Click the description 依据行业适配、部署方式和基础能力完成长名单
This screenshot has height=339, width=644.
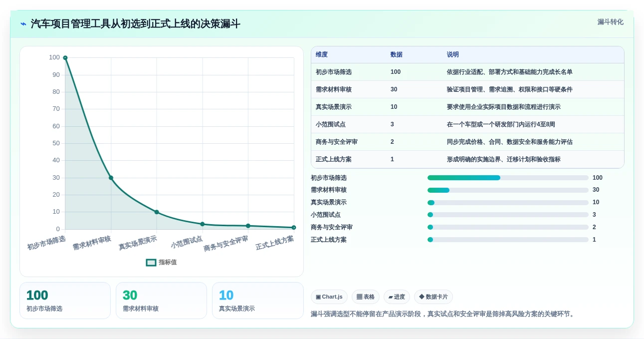coord(510,72)
